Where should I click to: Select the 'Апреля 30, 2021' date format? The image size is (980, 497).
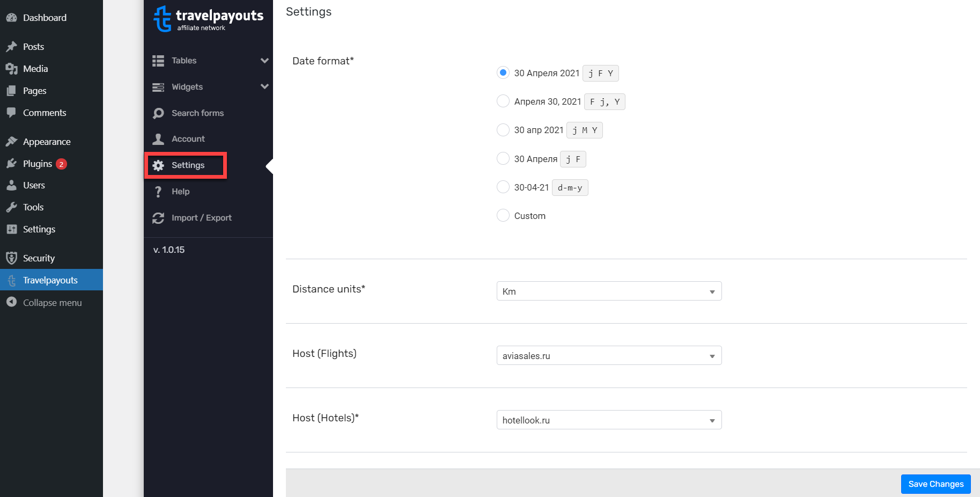click(x=503, y=101)
